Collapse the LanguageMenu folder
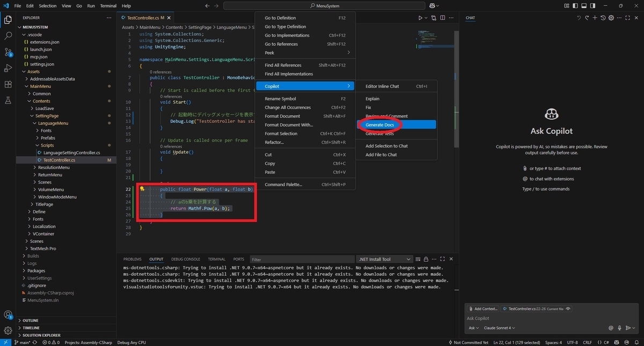 click(x=53, y=123)
